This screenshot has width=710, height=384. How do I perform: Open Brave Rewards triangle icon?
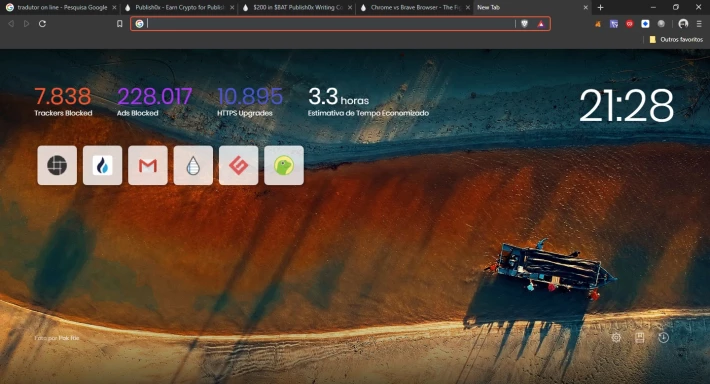pyautogui.click(x=541, y=24)
